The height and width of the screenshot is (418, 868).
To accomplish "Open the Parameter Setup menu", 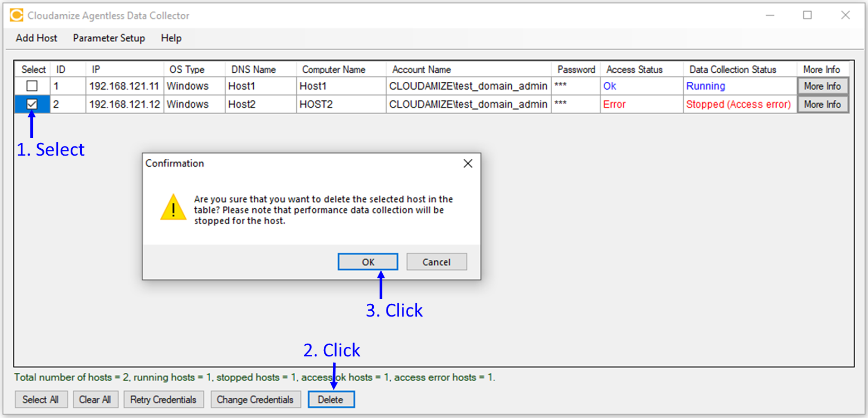I will 109,38.
